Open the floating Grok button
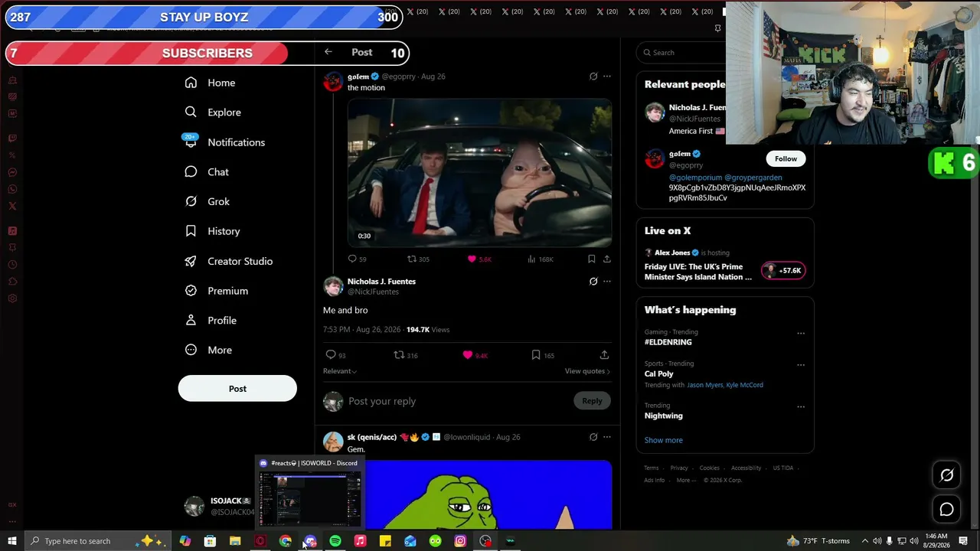Screen dimensions: 980x551 947,475
